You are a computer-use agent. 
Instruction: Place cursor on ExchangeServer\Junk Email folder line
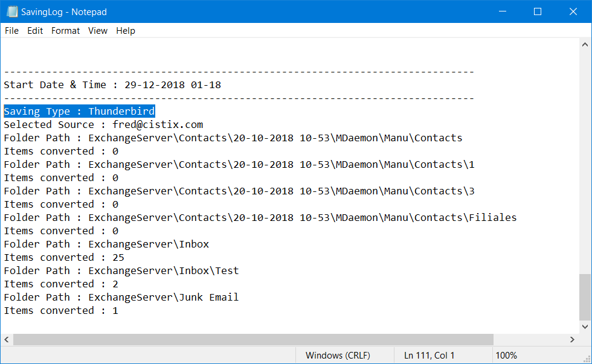121,297
